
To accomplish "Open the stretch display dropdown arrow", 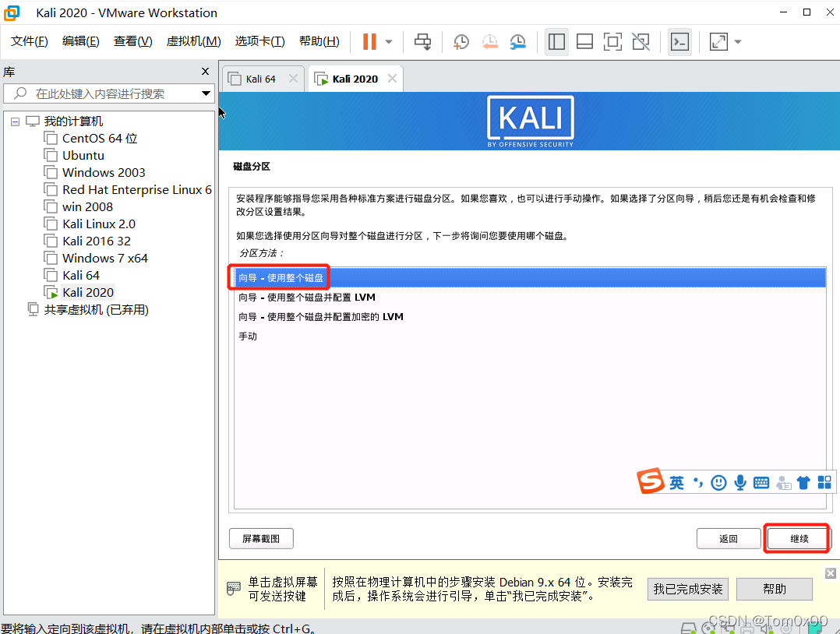I will (738, 42).
